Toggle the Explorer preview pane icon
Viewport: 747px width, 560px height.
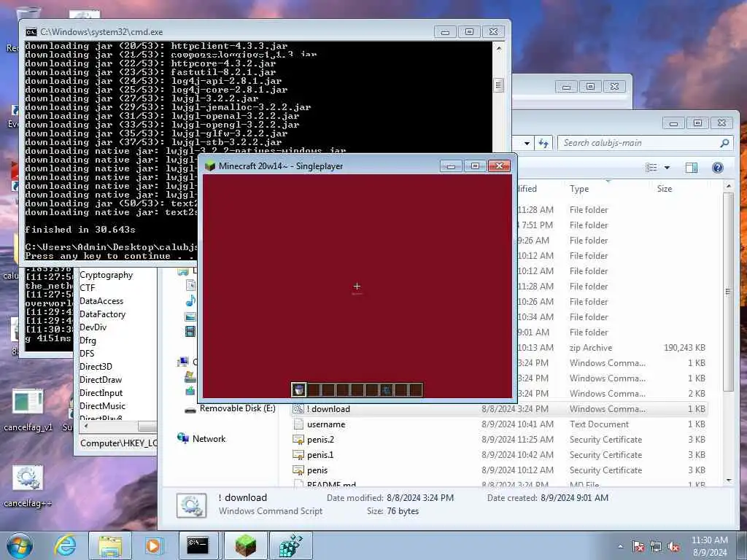(692, 167)
